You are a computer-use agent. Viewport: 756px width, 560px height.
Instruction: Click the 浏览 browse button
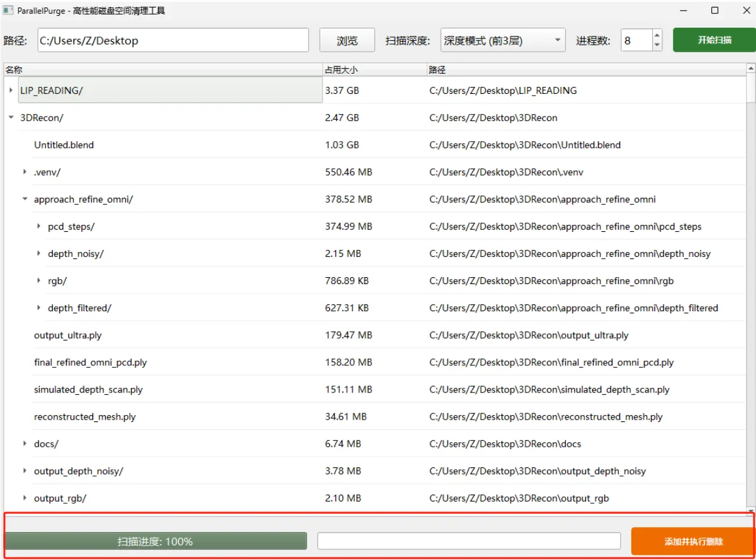tap(347, 40)
